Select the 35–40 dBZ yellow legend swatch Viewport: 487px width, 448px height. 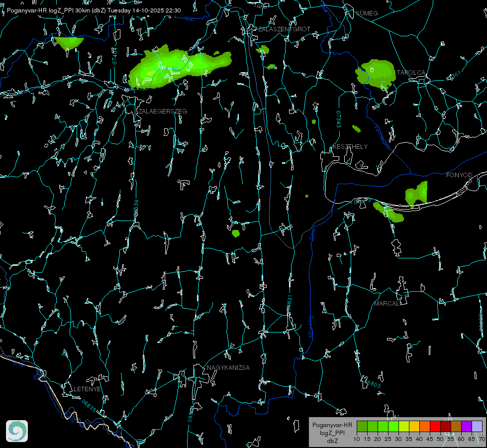click(414, 426)
